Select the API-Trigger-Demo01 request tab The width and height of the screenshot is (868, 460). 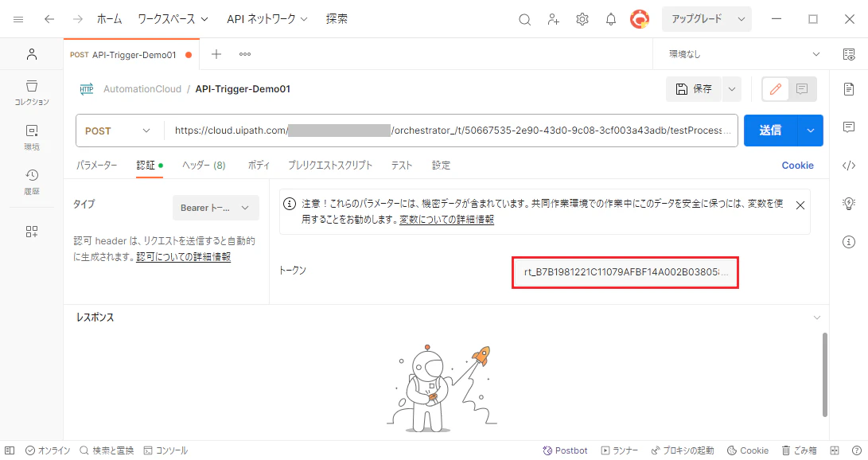(x=131, y=55)
